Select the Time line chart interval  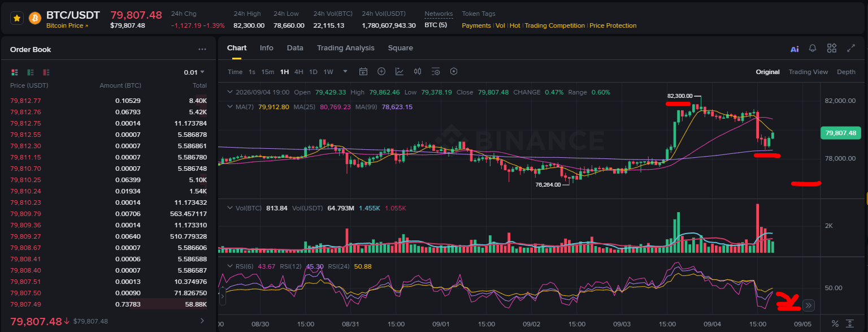[235, 72]
